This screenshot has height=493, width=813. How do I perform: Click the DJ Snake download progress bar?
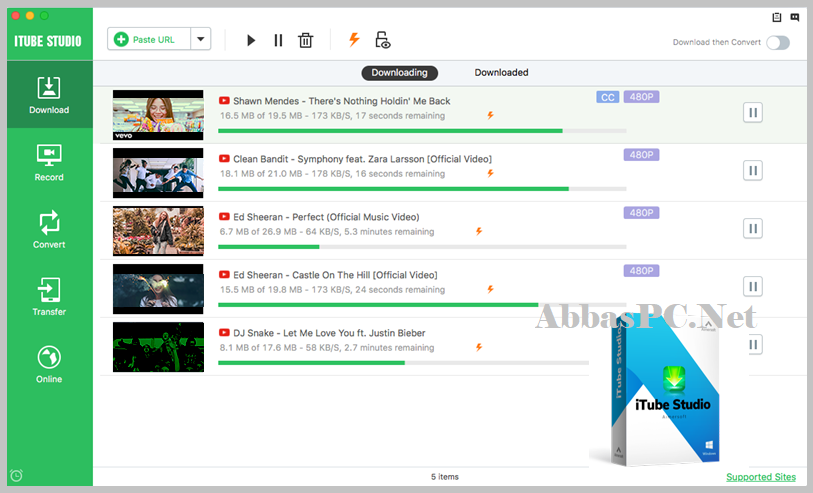403,363
